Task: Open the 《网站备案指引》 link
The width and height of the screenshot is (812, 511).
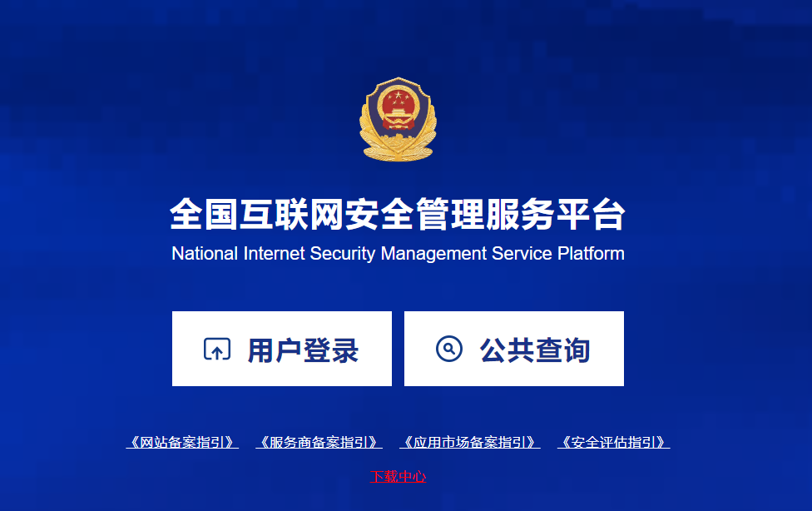Action: (x=182, y=442)
